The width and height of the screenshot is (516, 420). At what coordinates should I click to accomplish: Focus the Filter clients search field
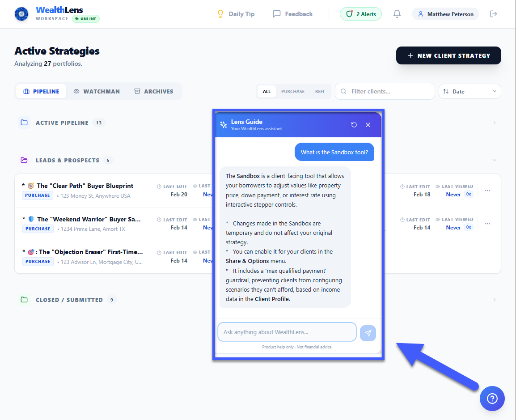tap(385, 91)
